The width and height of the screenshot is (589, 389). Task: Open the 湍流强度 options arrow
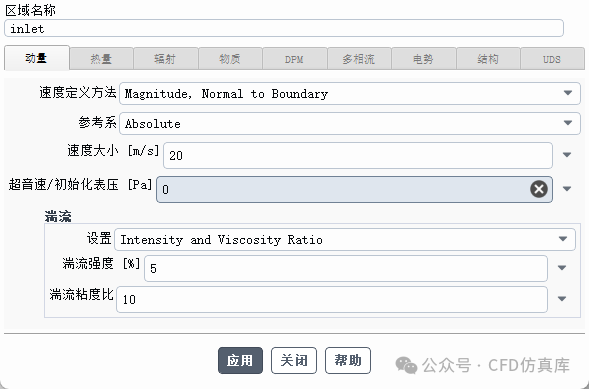562,268
